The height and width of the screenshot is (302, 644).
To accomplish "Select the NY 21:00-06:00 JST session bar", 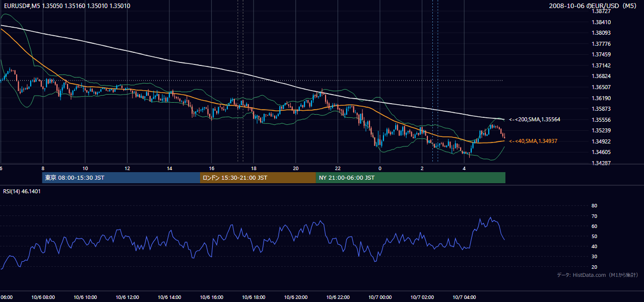I will (411, 178).
